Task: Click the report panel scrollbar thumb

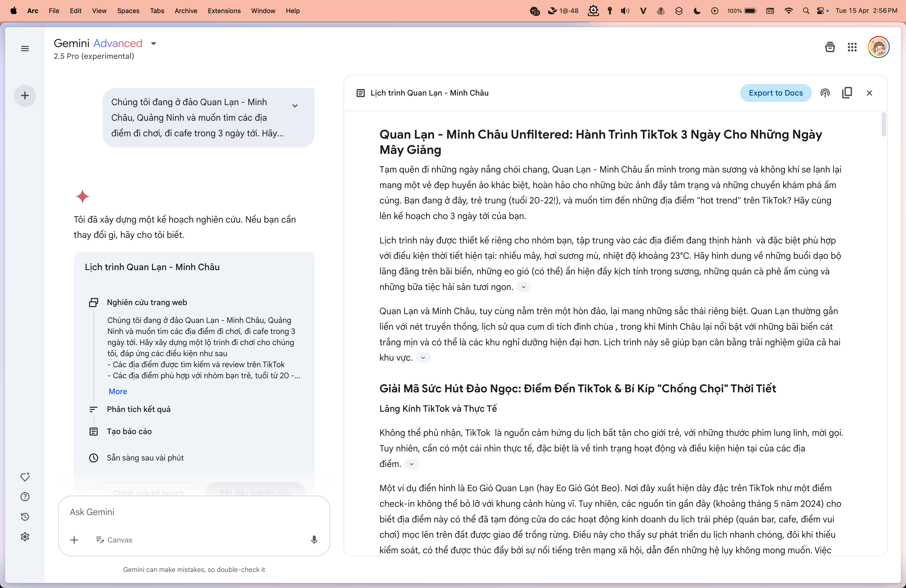Action: 884,124
